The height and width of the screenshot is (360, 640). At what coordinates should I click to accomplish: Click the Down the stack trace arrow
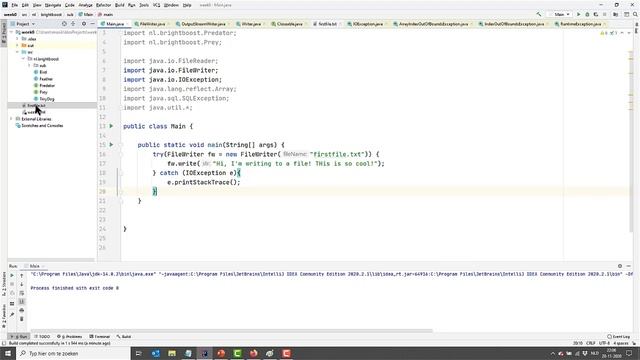click(x=22, y=284)
